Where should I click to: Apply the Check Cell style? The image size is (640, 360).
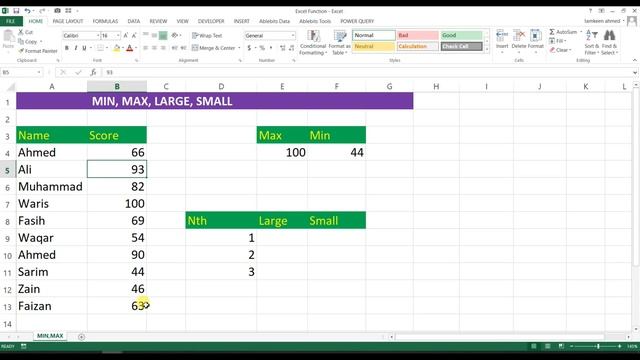(462, 46)
